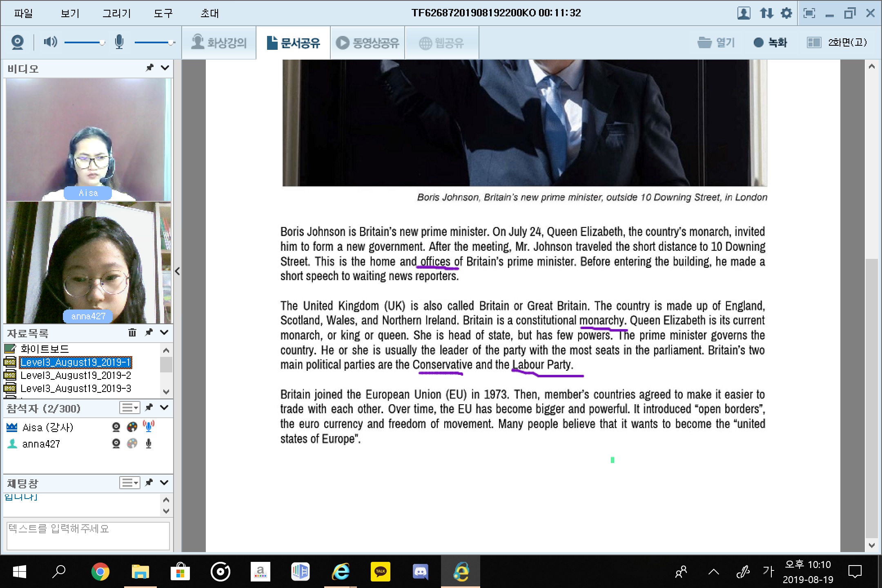Switch to the 동영상공유 tab

[367, 43]
